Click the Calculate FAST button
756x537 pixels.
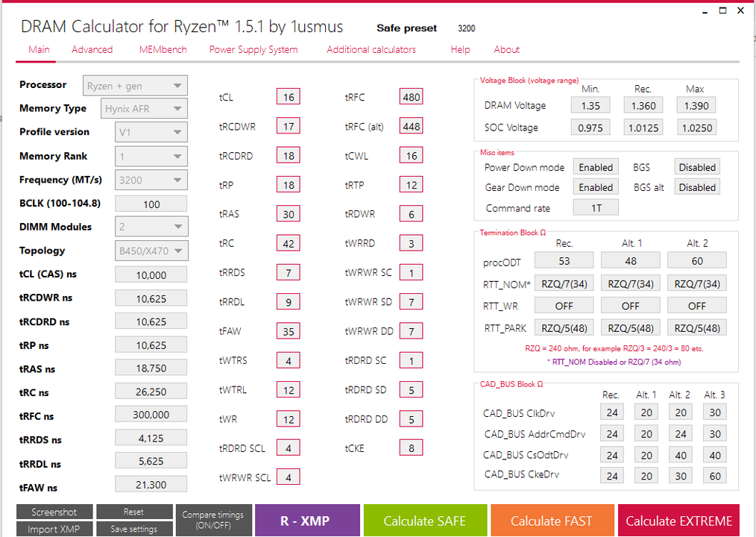(552, 521)
